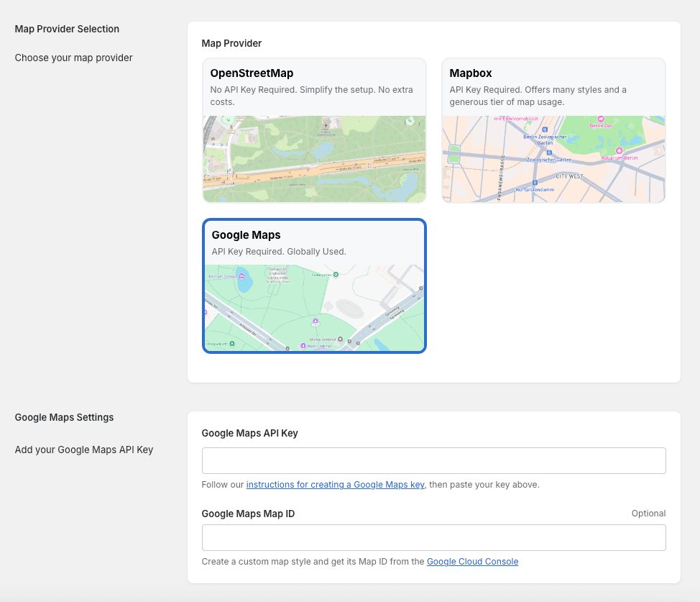Click the Map Provider section label

click(x=231, y=43)
